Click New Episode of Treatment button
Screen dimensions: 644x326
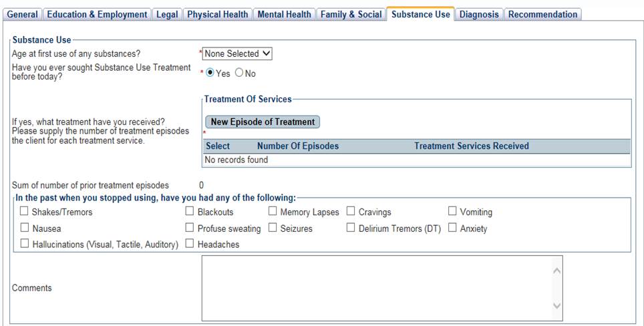click(263, 122)
